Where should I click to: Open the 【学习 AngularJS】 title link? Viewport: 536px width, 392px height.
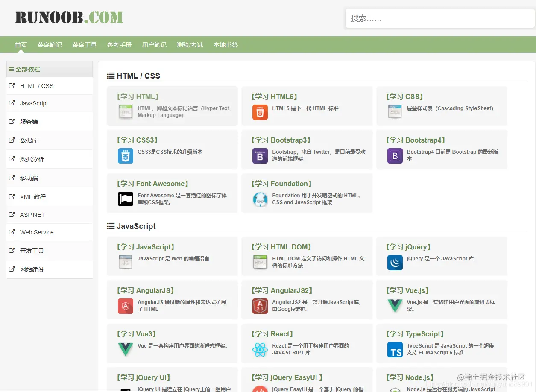(x=145, y=290)
